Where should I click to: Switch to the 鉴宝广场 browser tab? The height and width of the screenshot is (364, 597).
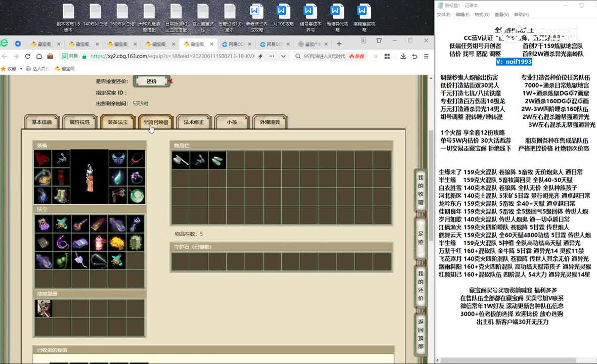tap(313, 44)
